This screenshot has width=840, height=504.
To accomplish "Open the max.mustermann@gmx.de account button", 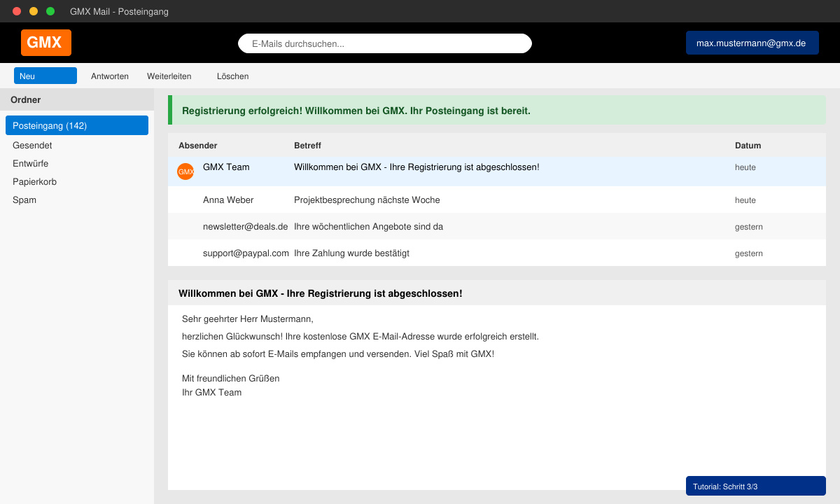I will pos(752,43).
